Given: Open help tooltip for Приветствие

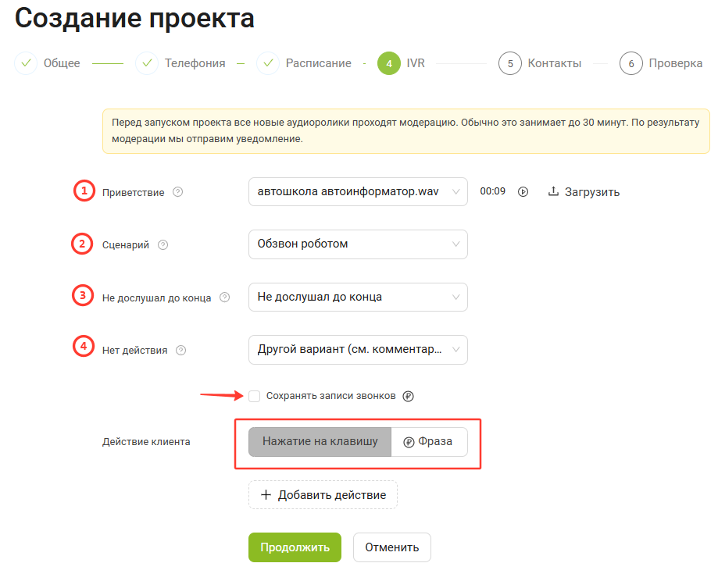Looking at the screenshot, I should coord(177,192).
